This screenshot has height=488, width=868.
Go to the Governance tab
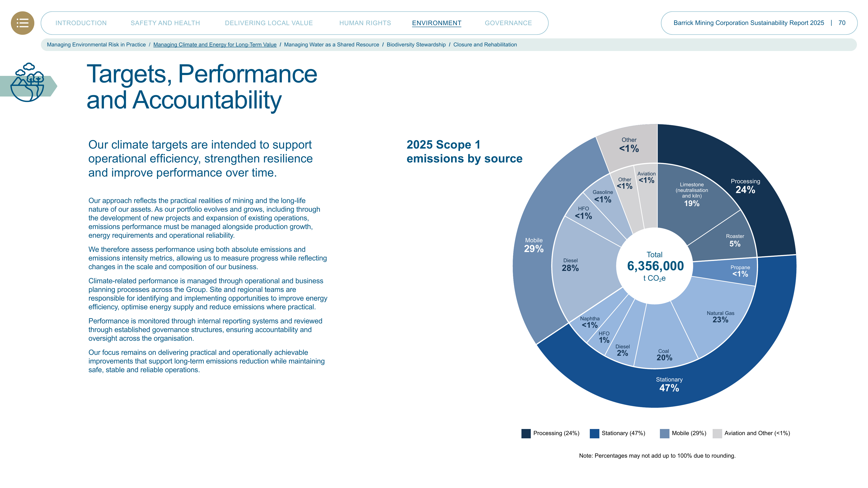tap(508, 23)
